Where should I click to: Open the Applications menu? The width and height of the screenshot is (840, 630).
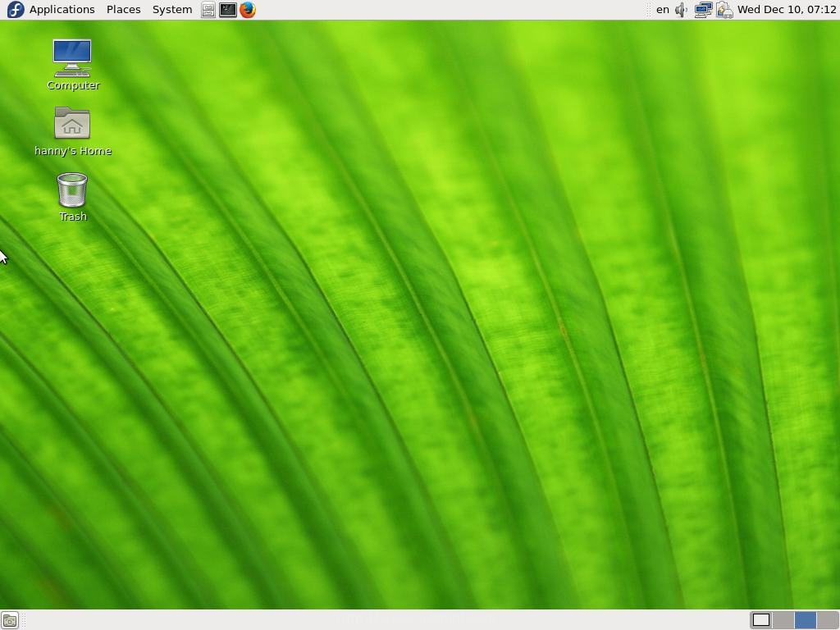pyautogui.click(x=62, y=10)
